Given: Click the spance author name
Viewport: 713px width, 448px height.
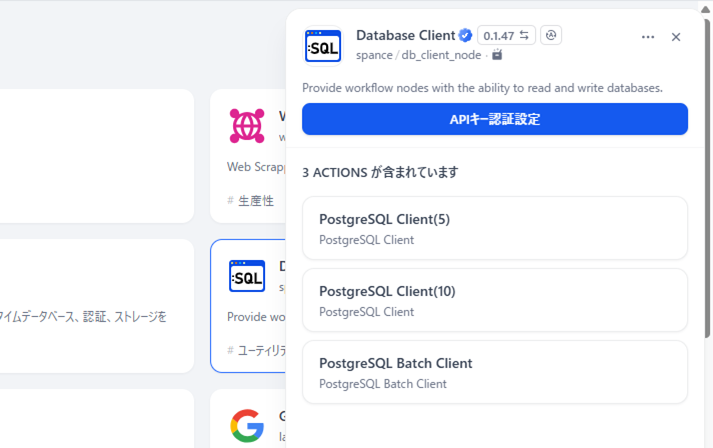Looking at the screenshot, I should (x=374, y=55).
